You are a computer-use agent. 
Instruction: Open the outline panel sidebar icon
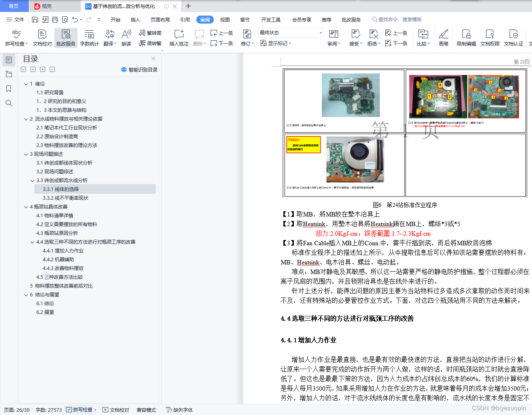coord(8,60)
